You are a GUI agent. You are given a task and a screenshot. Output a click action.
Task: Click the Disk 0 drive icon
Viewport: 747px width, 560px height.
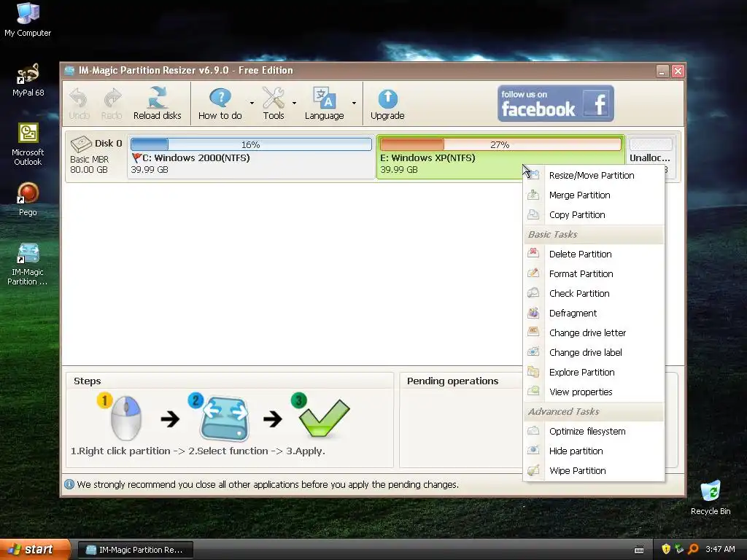point(81,144)
